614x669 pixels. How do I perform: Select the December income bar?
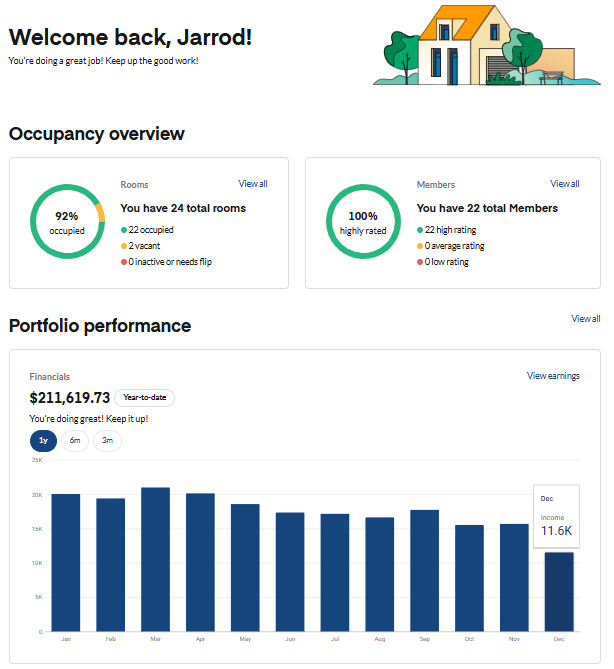559,592
